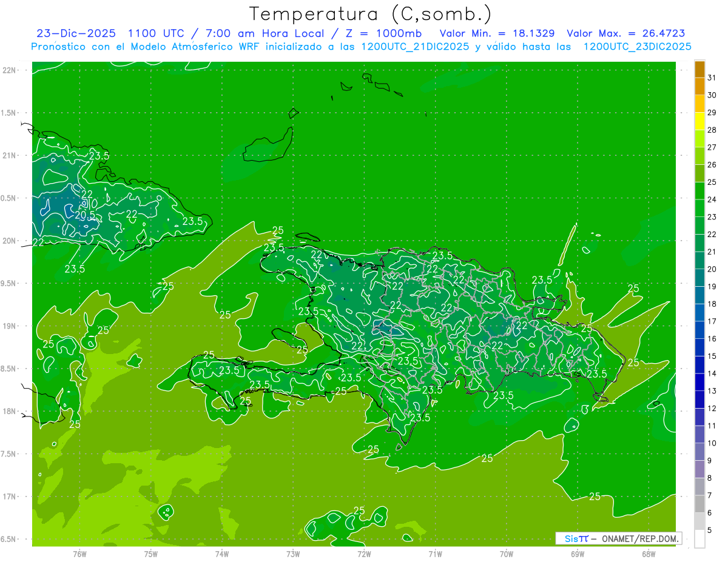Click the "20.5" contour label over Cuba
This screenshot has height=562, width=728.
(85, 215)
